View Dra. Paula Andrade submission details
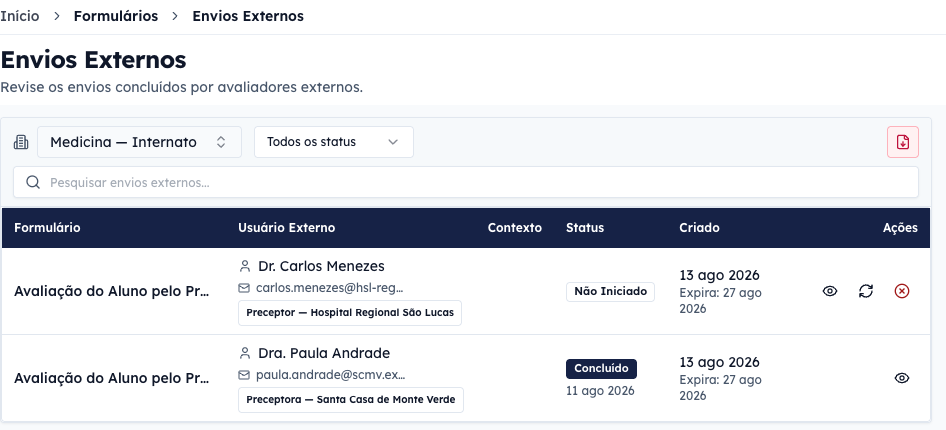Image resolution: width=946 pixels, height=430 pixels. [901, 378]
